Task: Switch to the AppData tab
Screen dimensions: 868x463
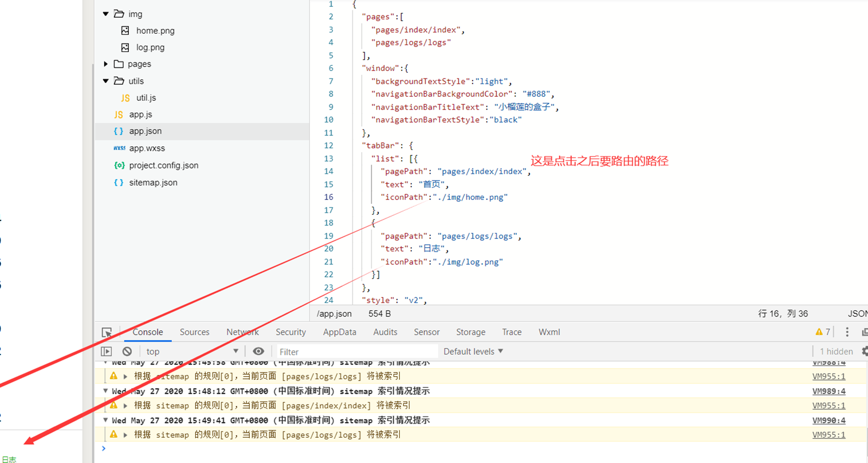Action: pyautogui.click(x=339, y=332)
